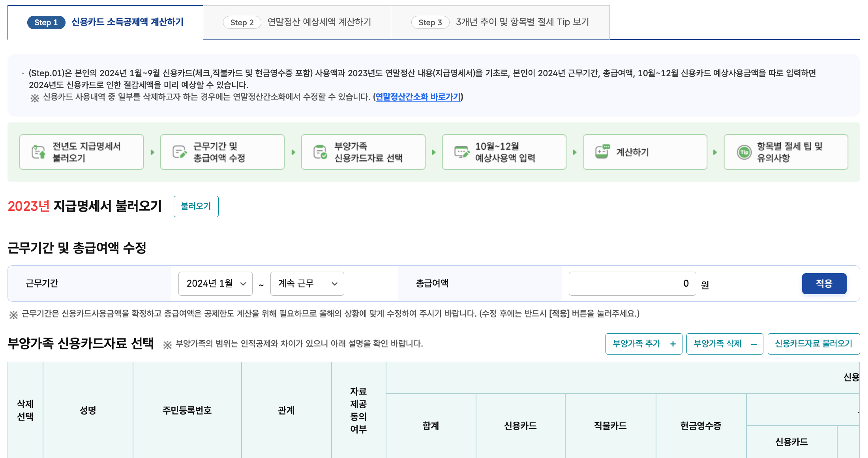Click the 부양가족 삭제 button
The image size is (868, 458).
pyautogui.click(x=725, y=343)
